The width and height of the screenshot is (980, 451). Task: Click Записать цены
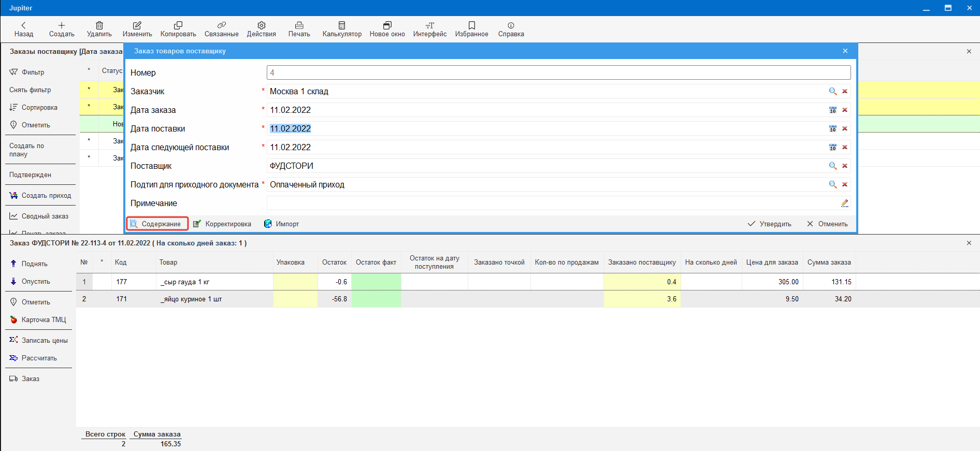click(x=39, y=340)
